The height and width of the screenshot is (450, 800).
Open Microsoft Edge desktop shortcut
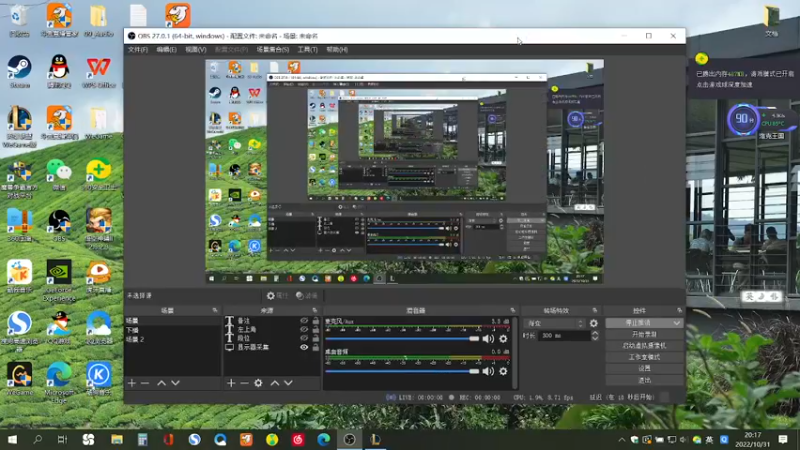pyautogui.click(x=59, y=382)
